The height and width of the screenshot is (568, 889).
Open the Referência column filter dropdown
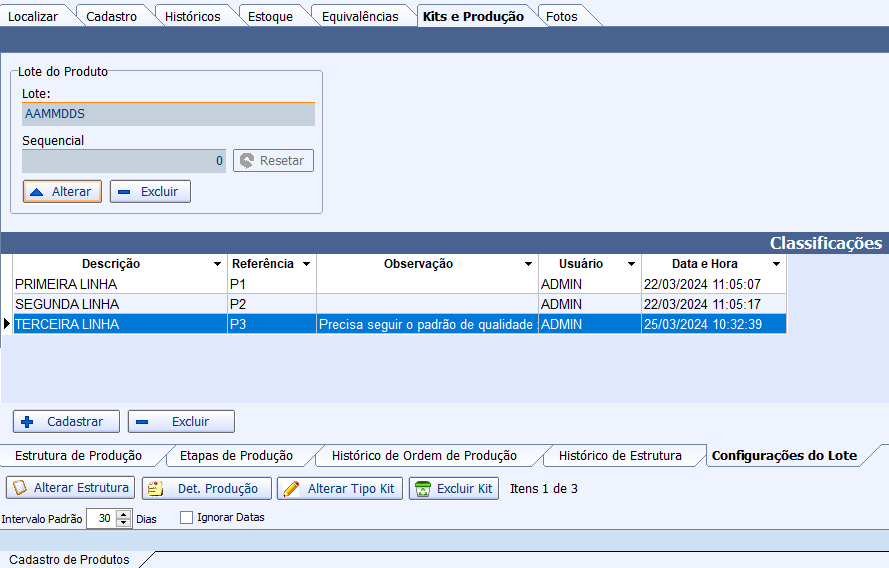tap(306, 265)
